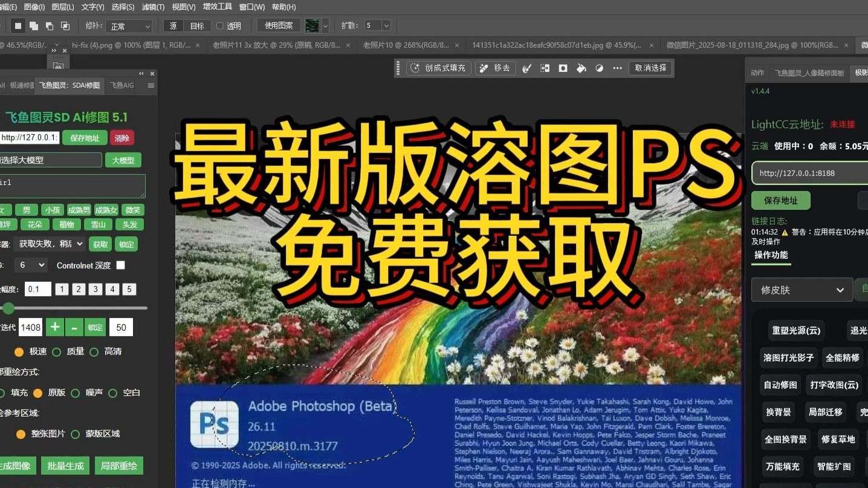Viewport: 868px width, 488px height.
Task: Click the warning icon in 链接日志
Action: click(x=785, y=232)
